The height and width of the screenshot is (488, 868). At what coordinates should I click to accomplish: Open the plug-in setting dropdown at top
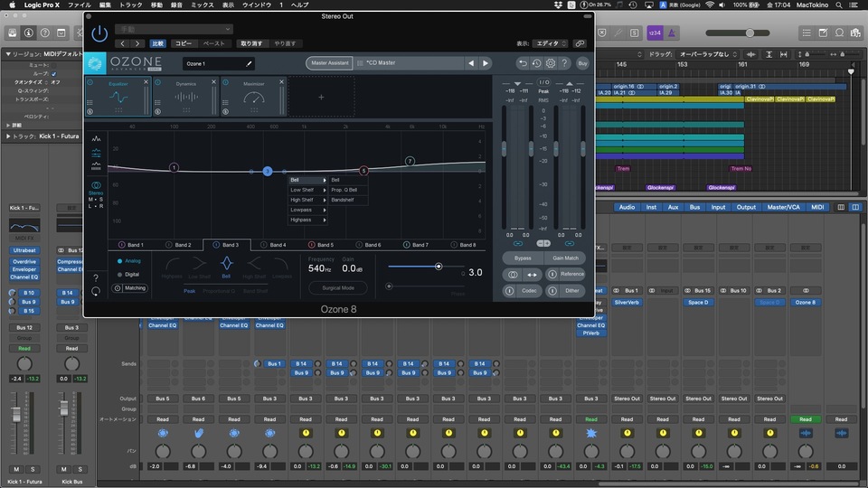point(174,29)
